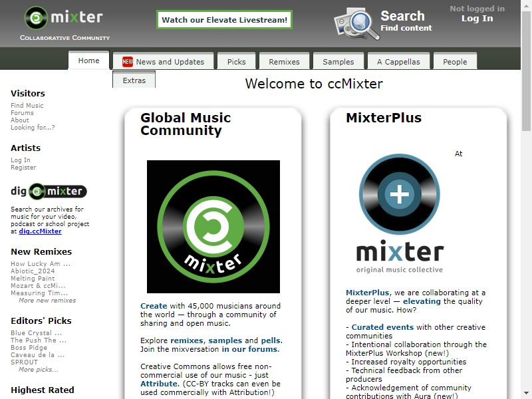The image size is (532, 399).
Task: Go to the Remixes tab
Action: [285, 61]
